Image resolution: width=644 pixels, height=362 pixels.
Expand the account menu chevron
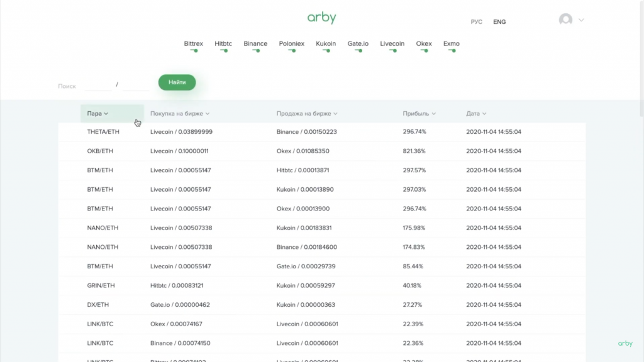(x=581, y=20)
